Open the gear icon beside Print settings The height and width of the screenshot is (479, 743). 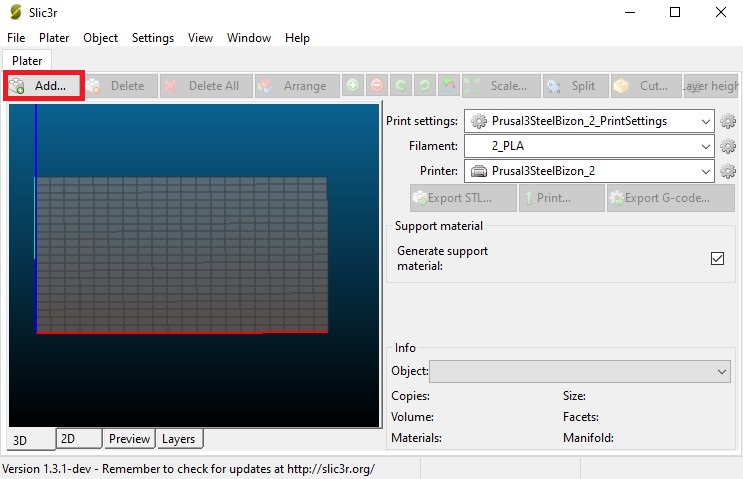tap(728, 121)
